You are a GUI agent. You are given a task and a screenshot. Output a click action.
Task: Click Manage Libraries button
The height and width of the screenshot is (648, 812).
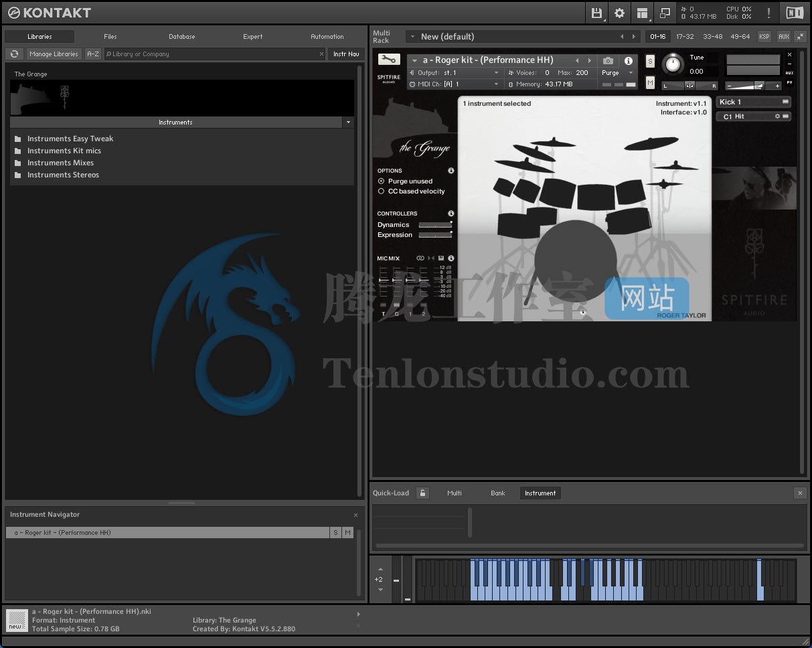pos(54,54)
